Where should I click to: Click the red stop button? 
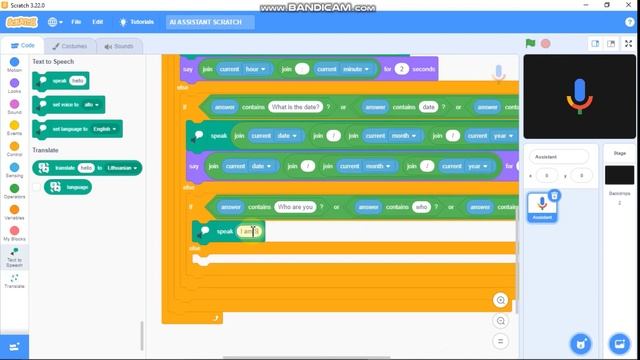point(545,43)
